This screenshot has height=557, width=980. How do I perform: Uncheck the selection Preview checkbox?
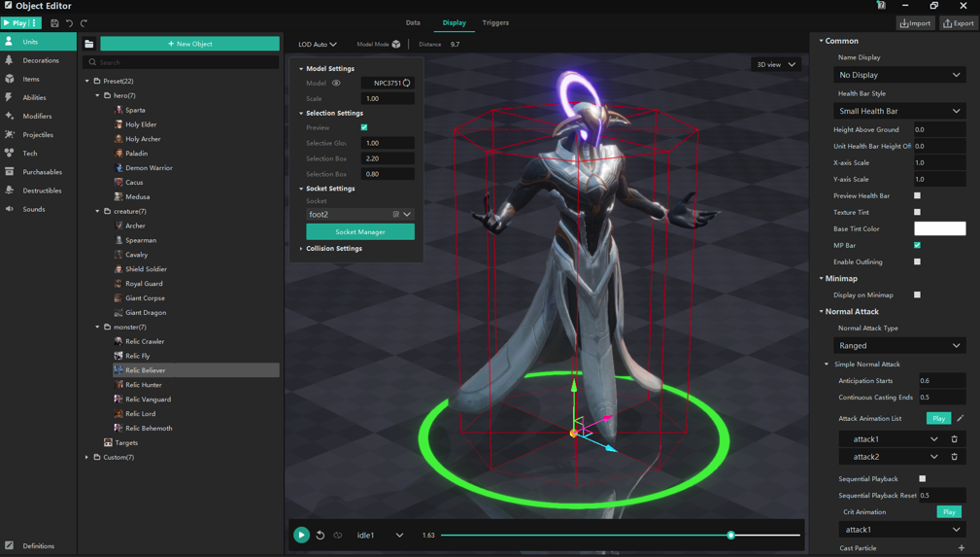coord(364,127)
